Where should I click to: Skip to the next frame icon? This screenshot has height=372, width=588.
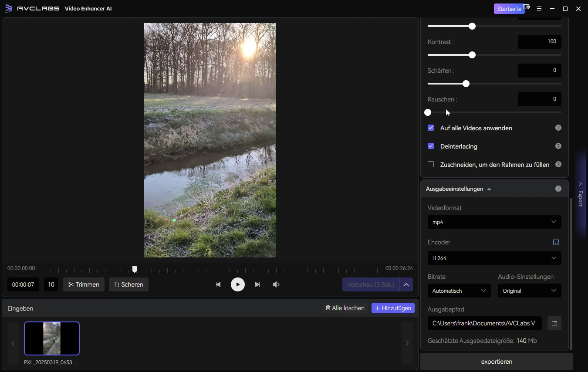pyautogui.click(x=257, y=284)
